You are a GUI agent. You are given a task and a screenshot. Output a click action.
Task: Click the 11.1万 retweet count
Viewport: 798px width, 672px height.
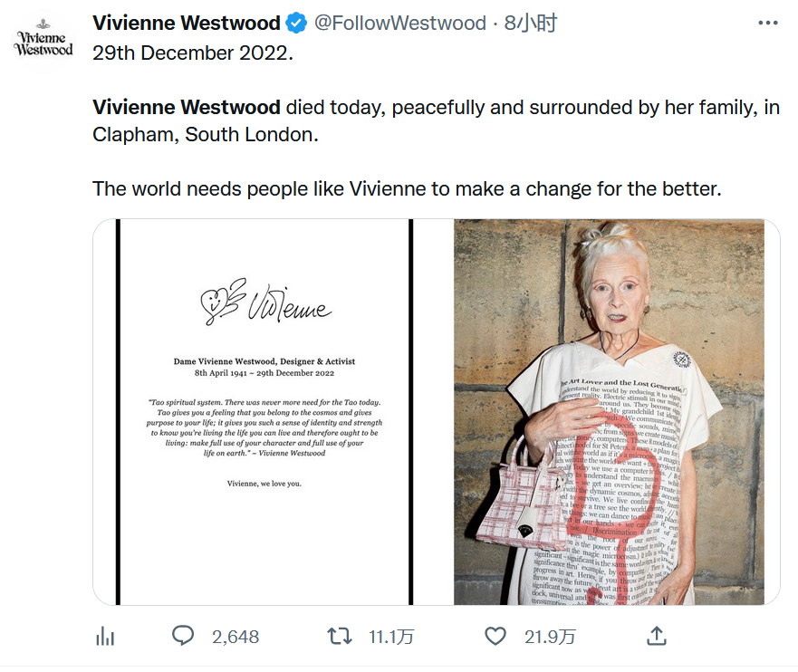point(389,637)
